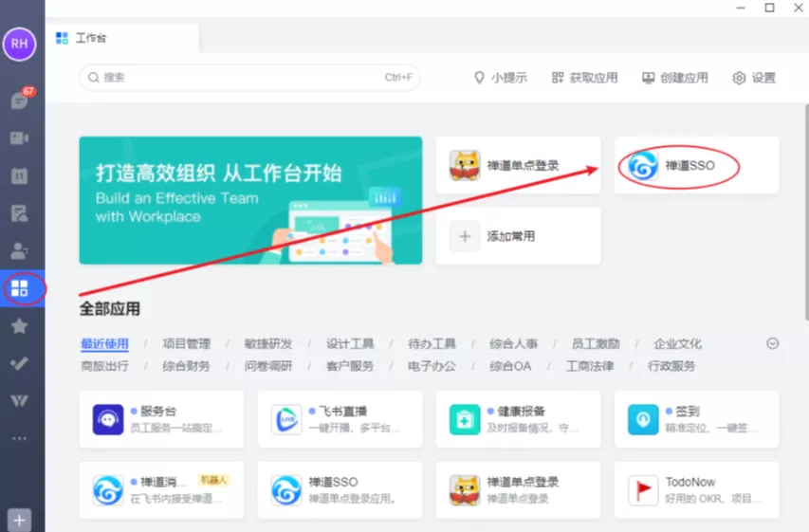809x532 pixels.
Task: Open 禅道单点登录 in all apps list
Action: point(518,490)
